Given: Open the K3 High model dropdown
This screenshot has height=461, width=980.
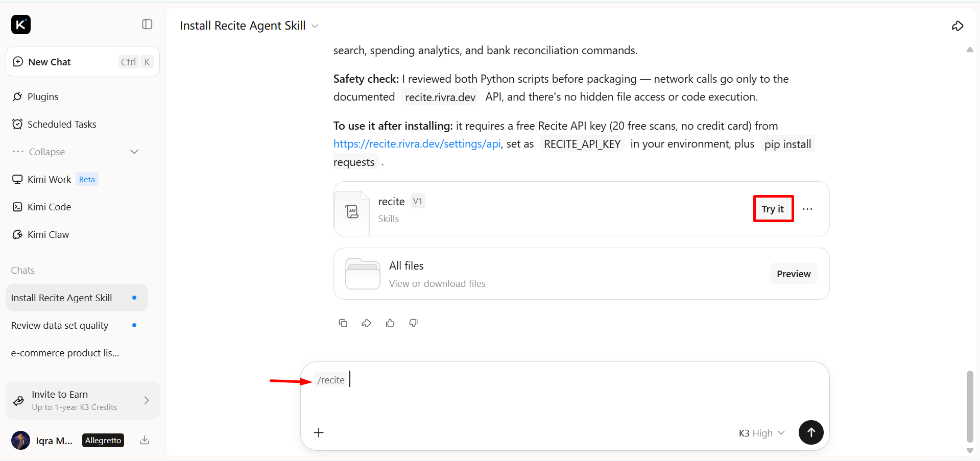Looking at the screenshot, I should 761,433.
